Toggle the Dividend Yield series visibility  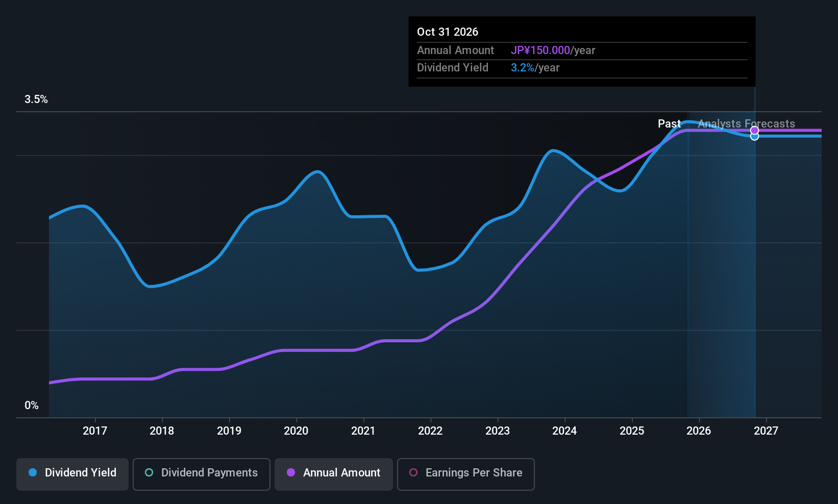tap(72, 474)
